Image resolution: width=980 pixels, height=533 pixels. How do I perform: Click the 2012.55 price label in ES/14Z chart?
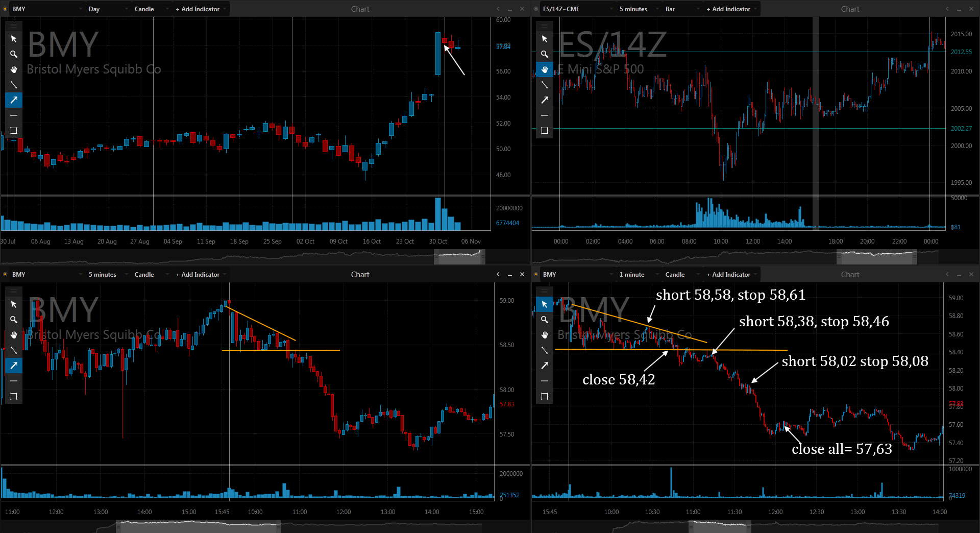tap(961, 52)
